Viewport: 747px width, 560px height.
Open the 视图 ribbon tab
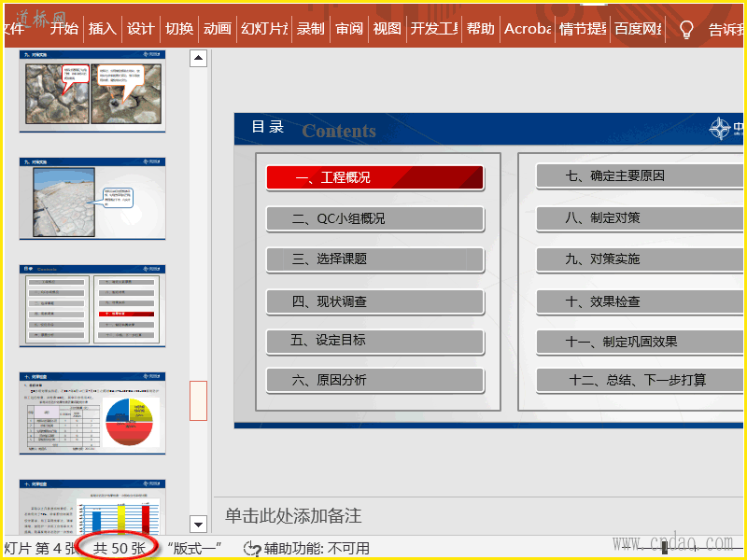(x=387, y=29)
